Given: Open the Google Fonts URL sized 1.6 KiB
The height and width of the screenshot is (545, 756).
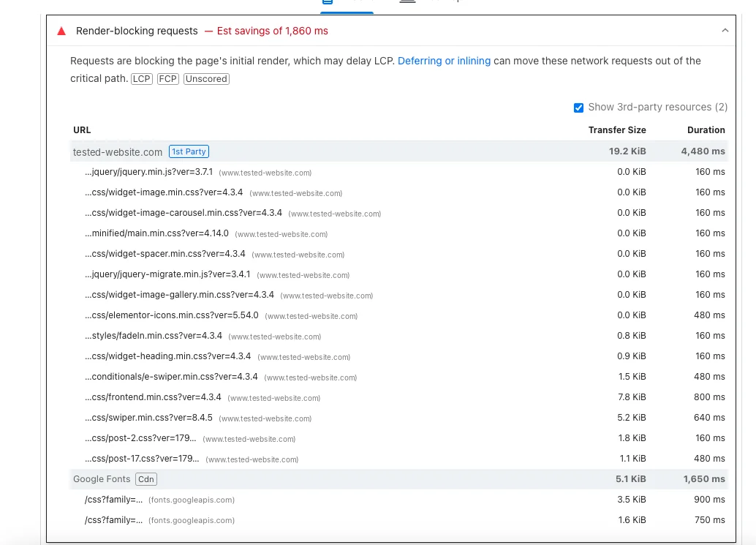Looking at the screenshot, I should (114, 520).
